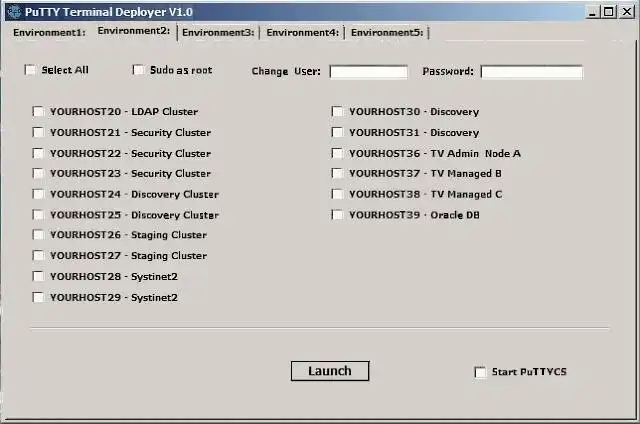Click the Launch button
The image size is (640, 424).
[x=330, y=371]
